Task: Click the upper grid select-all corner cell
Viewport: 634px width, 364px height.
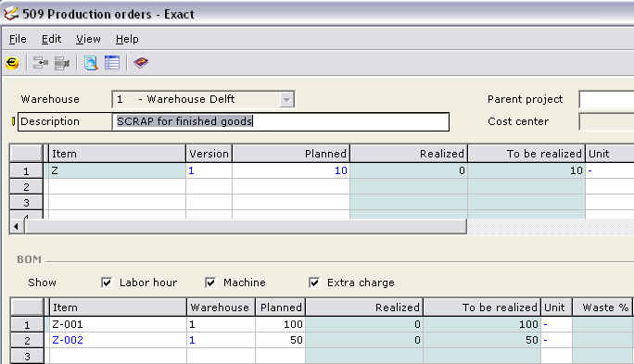Action: coord(26,154)
